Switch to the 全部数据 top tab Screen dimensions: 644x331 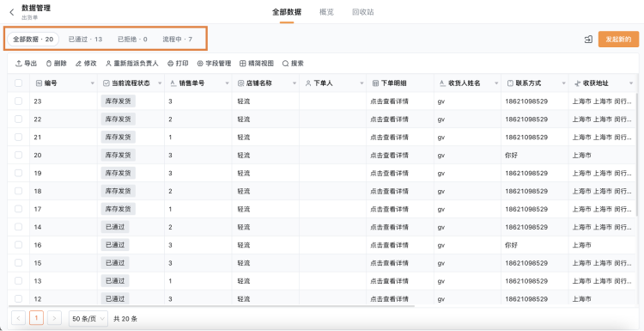pyautogui.click(x=287, y=12)
